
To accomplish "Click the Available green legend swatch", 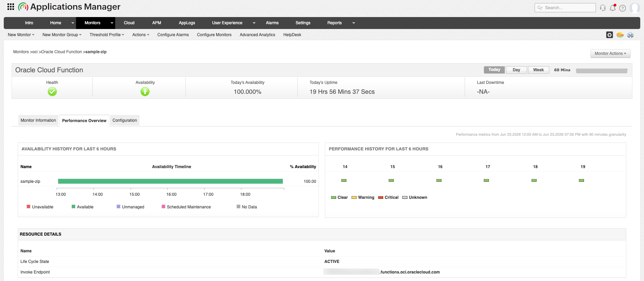I will [x=73, y=206].
